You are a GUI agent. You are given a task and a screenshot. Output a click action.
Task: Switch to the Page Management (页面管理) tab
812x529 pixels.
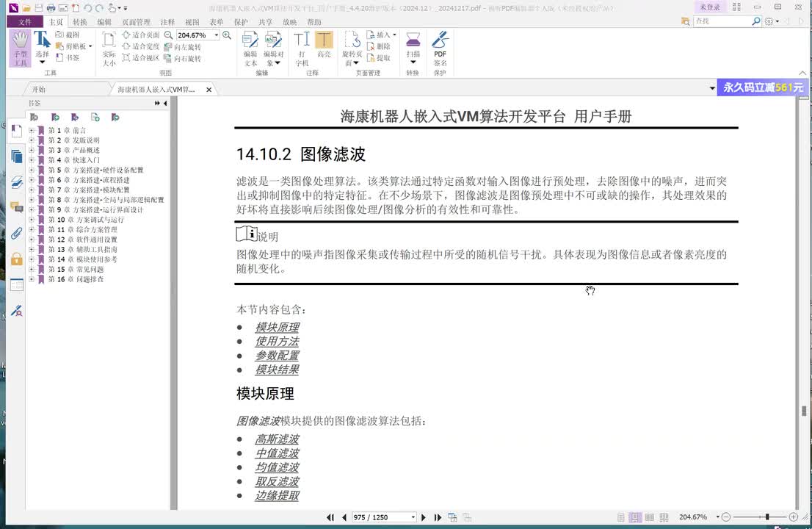[137, 22]
